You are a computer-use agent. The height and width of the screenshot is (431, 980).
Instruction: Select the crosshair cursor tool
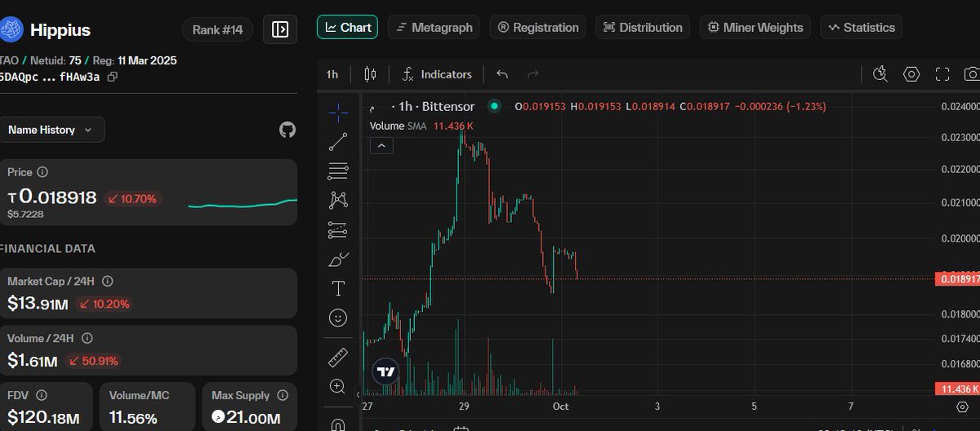pos(338,112)
